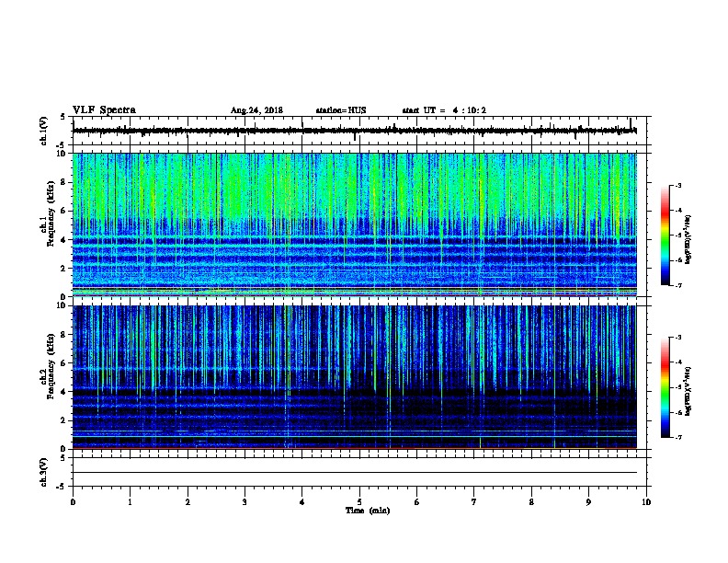Click inside the ch.2 spectrogram panel
The height and width of the screenshot is (563, 728).
click(359, 377)
